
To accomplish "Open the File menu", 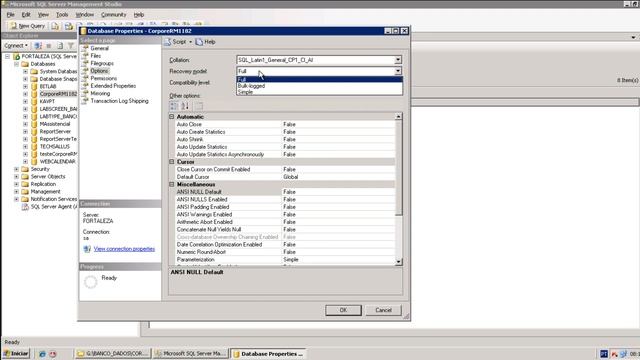I will click(x=11, y=15).
